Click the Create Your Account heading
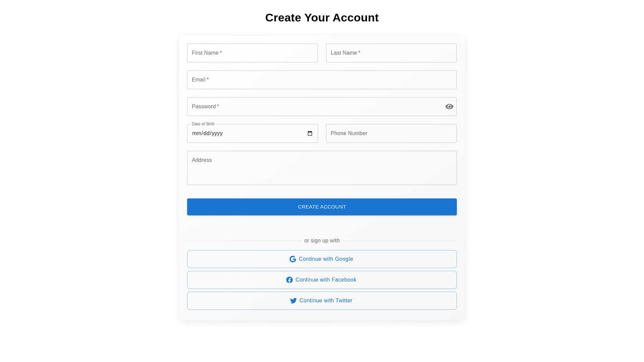This screenshot has width=644, height=362. [x=322, y=18]
